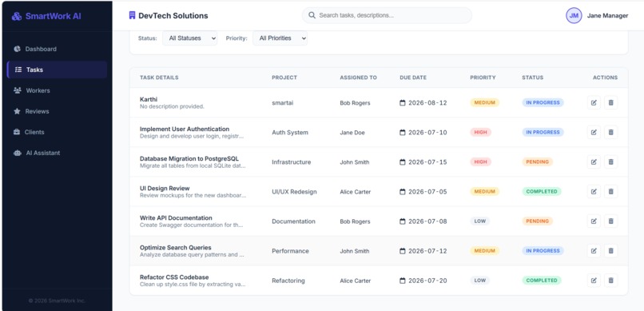Viewport: 644px width, 311px height.
Task: Click the UI/UX Redesign project cell
Action: pos(294,191)
